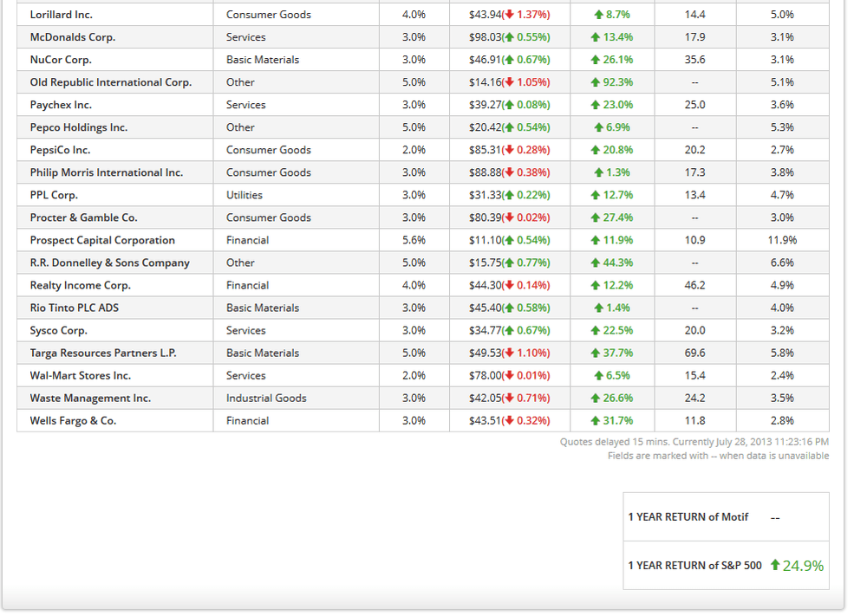Click green up arrow beside 92.3% return
Screen dimensions: 854x616
tap(596, 82)
